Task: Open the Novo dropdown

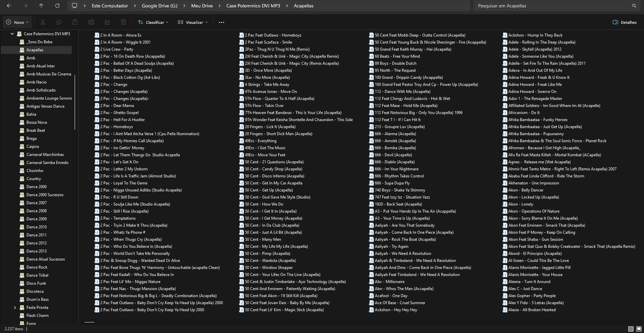Action: (17, 22)
